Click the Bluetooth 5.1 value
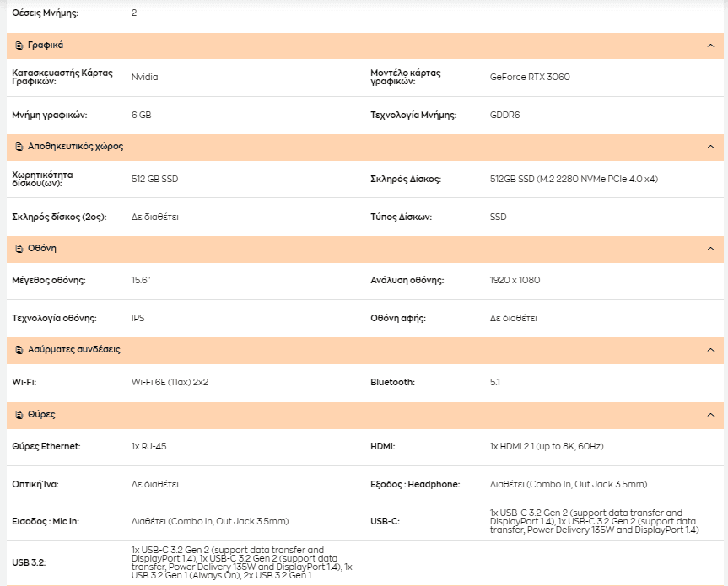Viewport: 728px width, 586px height. (x=495, y=382)
